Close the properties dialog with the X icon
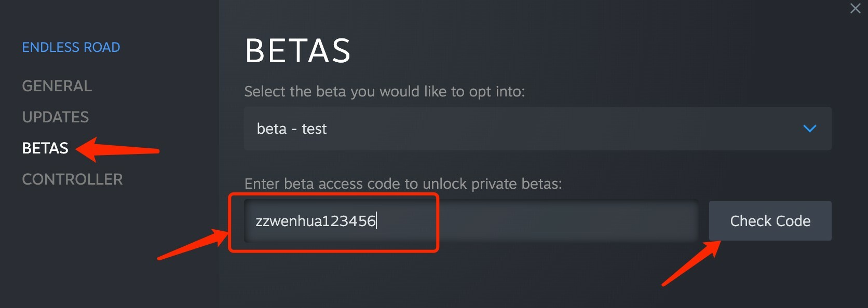Viewport: 868px width, 308px height. point(855,8)
